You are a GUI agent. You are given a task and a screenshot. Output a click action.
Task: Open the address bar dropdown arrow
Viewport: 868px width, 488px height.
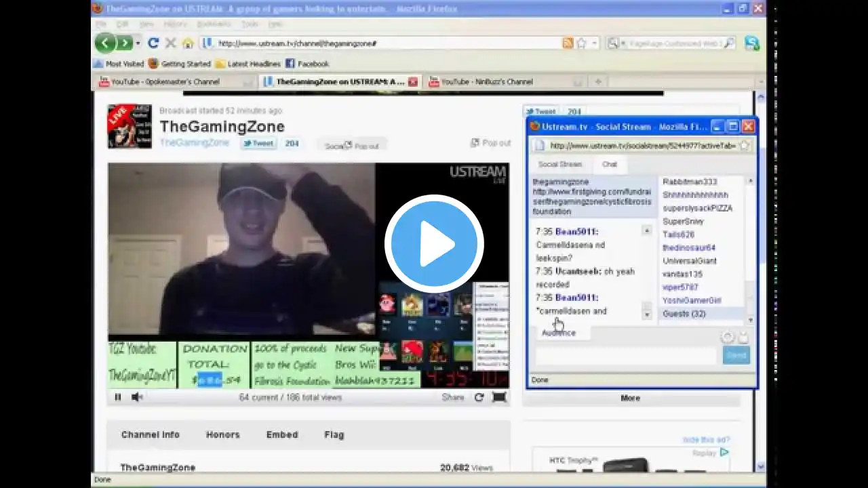tap(595, 43)
